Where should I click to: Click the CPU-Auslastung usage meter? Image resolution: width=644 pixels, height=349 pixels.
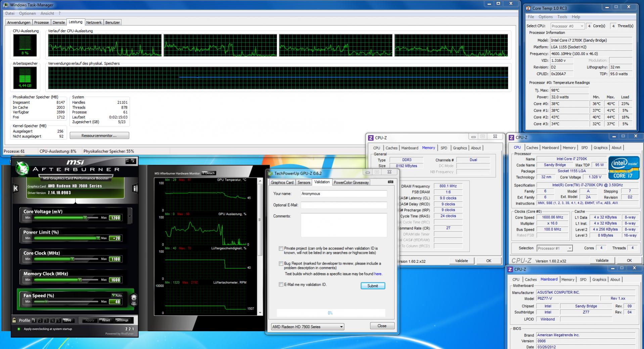coord(25,45)
